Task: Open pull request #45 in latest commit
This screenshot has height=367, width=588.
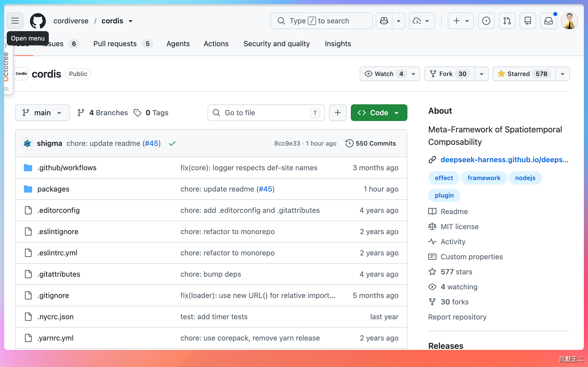Action: (x=152, y=143)
